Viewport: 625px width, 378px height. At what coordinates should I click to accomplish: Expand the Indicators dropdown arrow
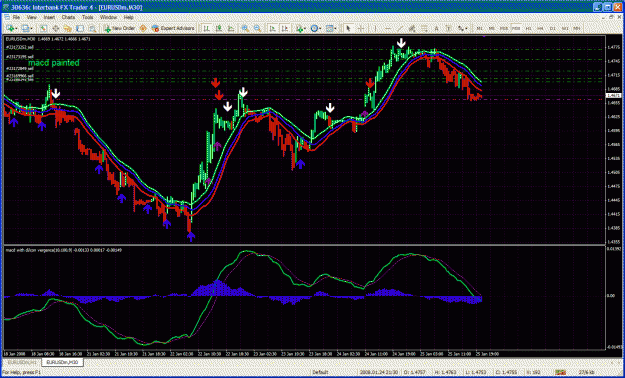(x=305, y=28)
